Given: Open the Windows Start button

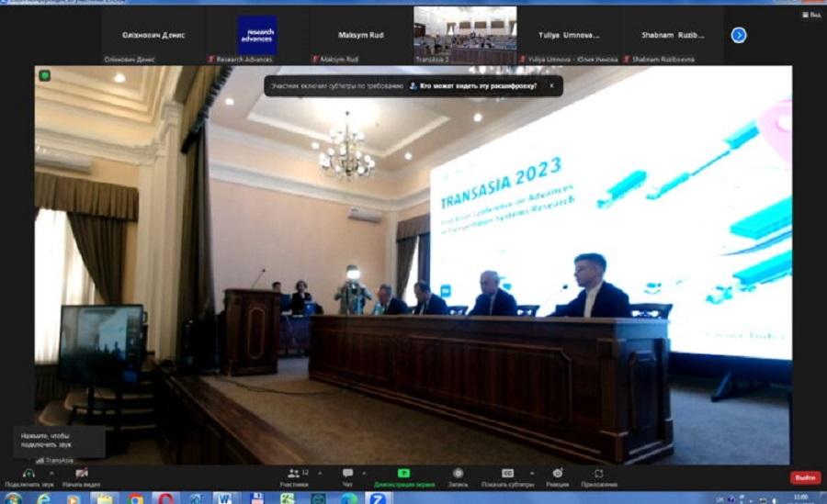Looking at the screenshot, I should point(13,498).
